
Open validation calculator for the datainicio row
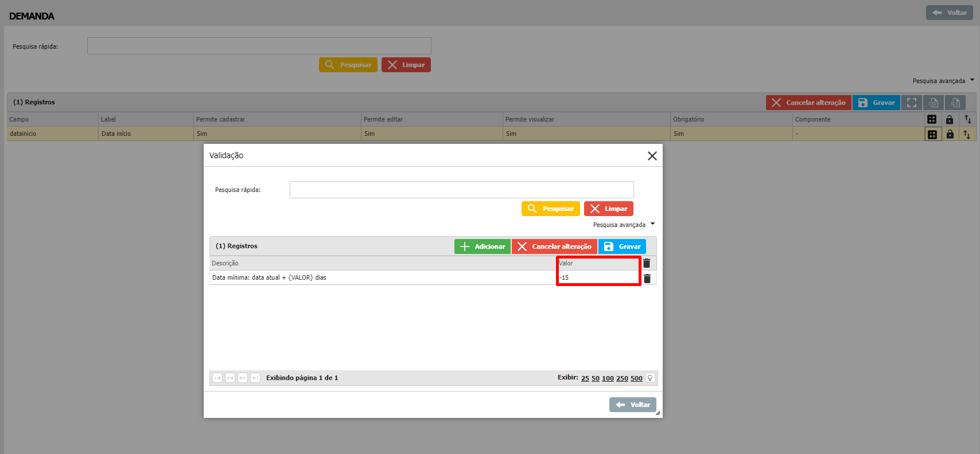coord(932,134)
